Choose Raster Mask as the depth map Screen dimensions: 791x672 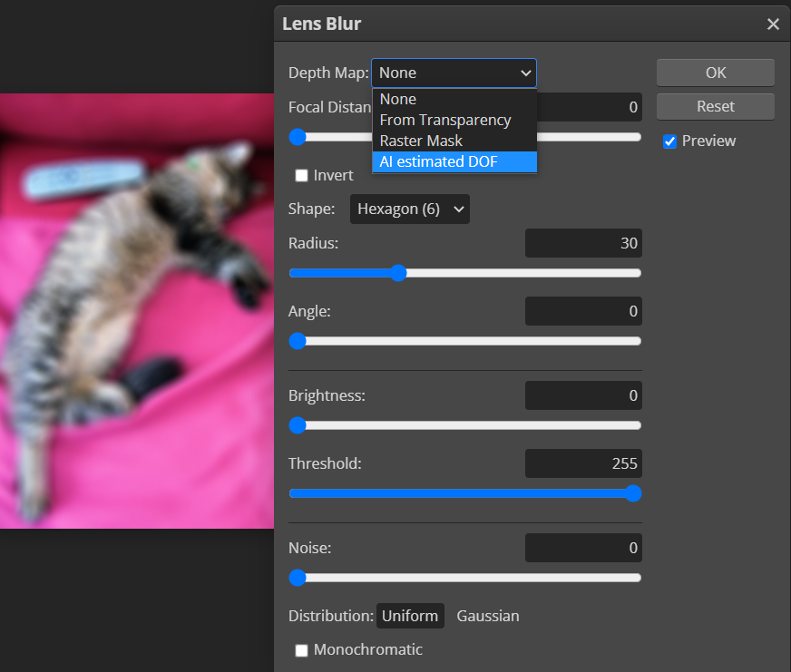click(420, 141)
